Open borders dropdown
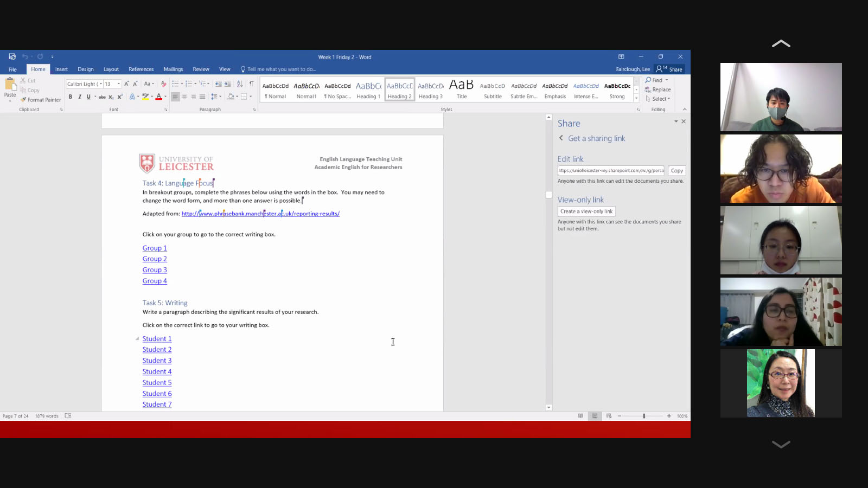Image resolution: width=868 pixels, height=488 pixels. 251,97
